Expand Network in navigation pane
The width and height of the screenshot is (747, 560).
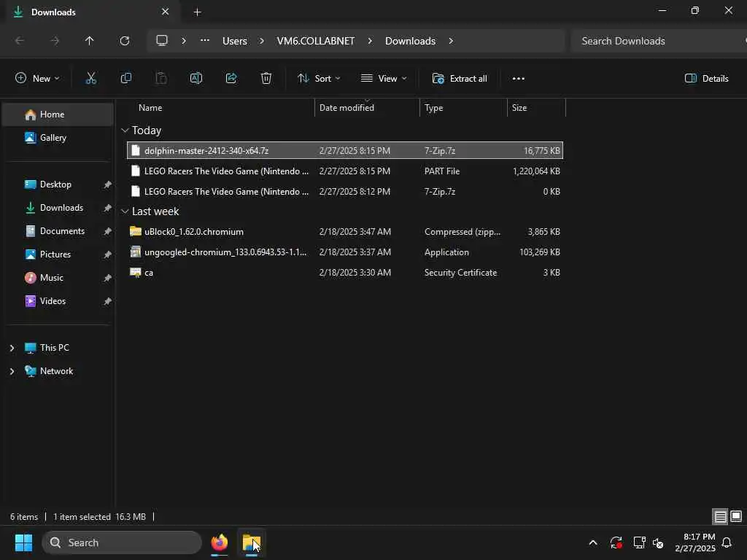coord(12,371)
